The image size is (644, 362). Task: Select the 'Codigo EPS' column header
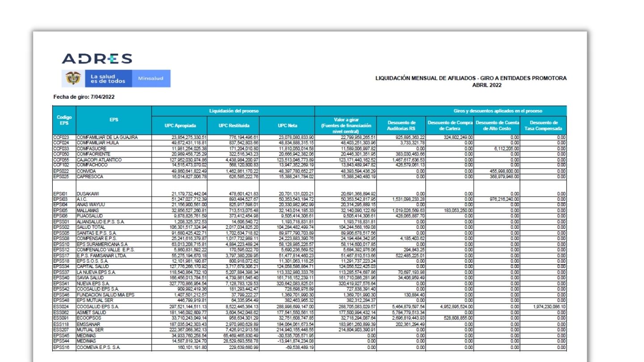64,120
